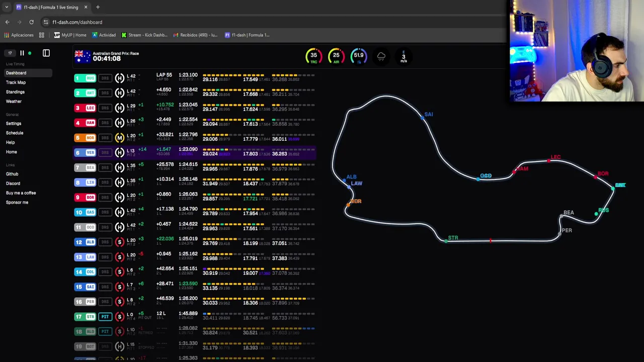Click the browser back arrow

pyautogui.click(x=7, y=22)
